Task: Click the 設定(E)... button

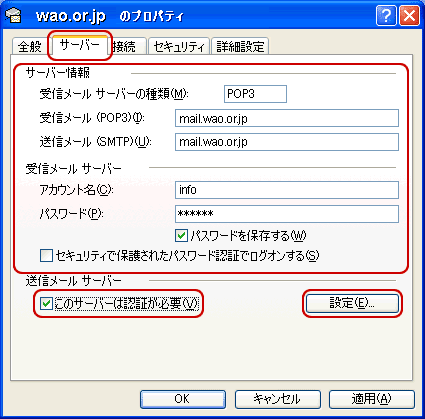Action: tap(352, 303)
